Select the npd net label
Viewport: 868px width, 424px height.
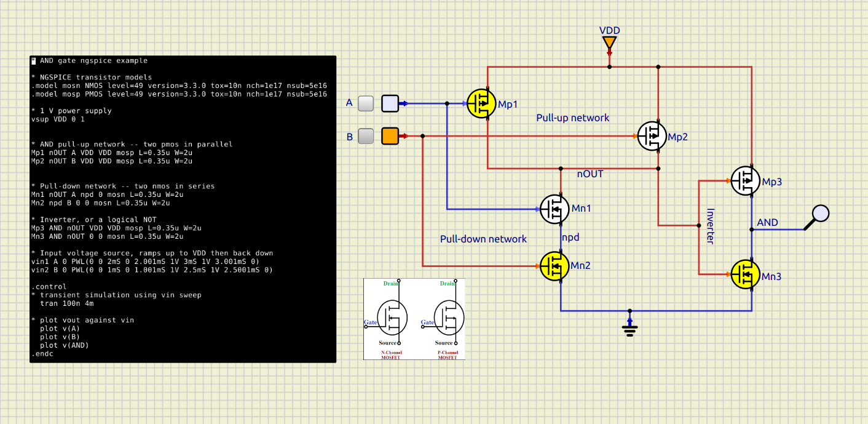tap(570, 236)
